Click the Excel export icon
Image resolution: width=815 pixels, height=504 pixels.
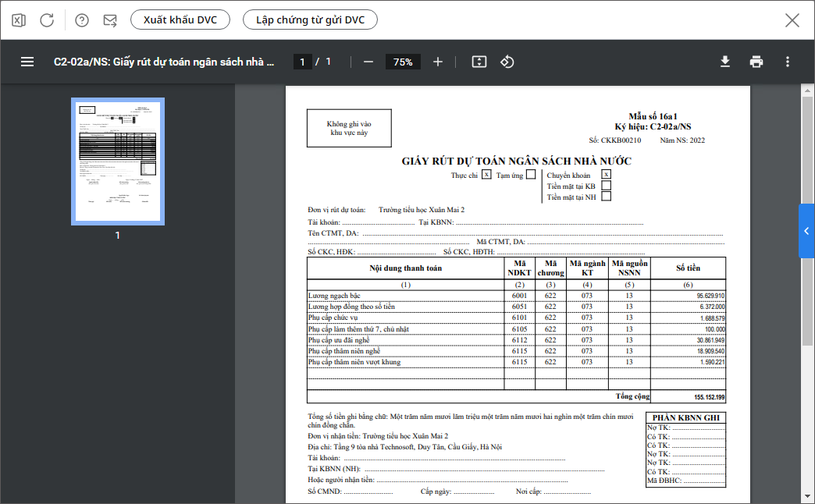click(20, 20)
